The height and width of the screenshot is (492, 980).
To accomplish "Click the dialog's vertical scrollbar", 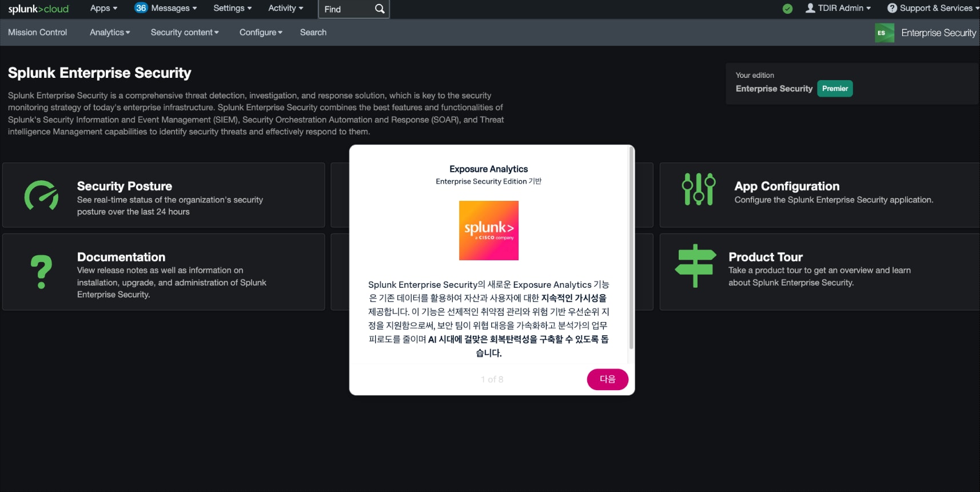I will 631,248.
